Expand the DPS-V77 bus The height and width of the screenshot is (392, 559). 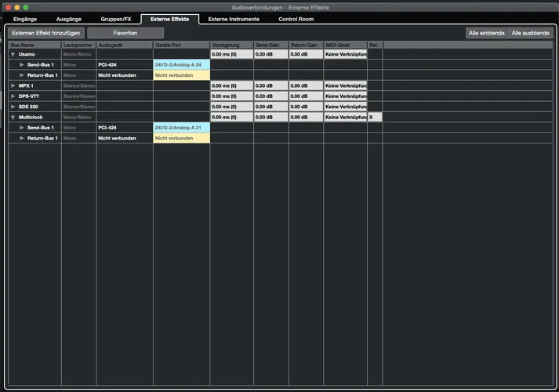[13, 96]
